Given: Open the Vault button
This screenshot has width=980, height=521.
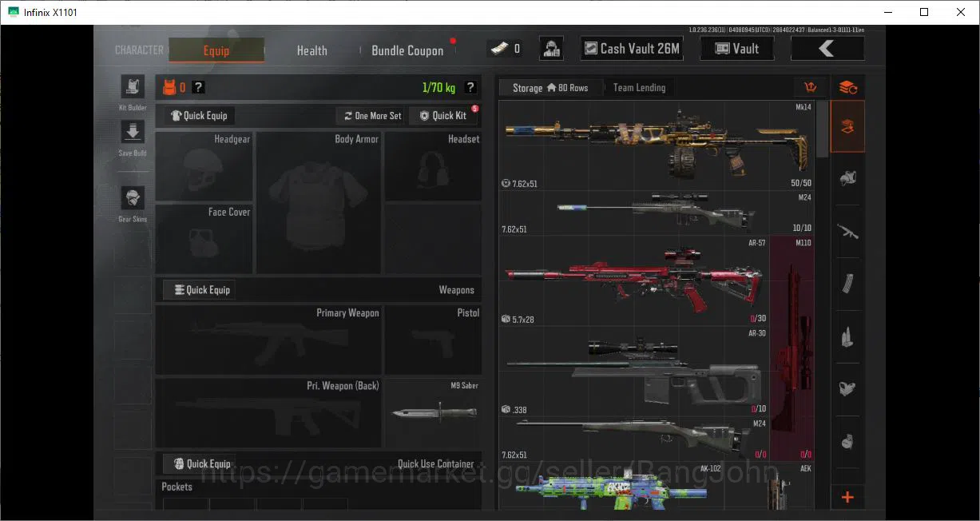Looking at the screenshot, I should point(737,49).
